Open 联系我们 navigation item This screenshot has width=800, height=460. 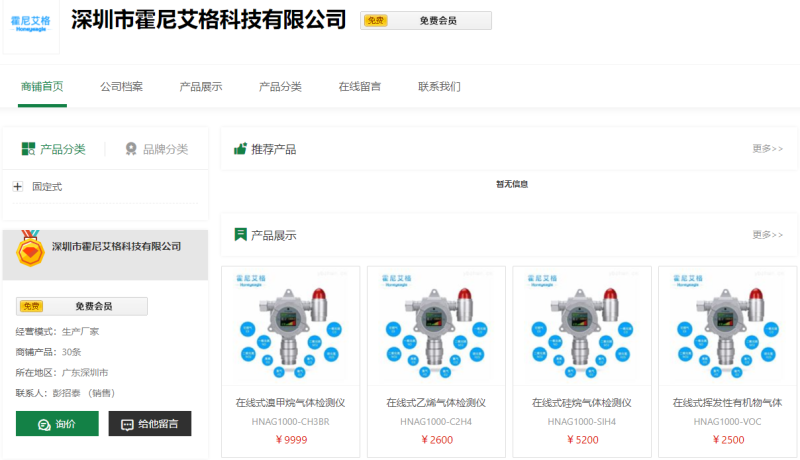[x=439, y=87]
